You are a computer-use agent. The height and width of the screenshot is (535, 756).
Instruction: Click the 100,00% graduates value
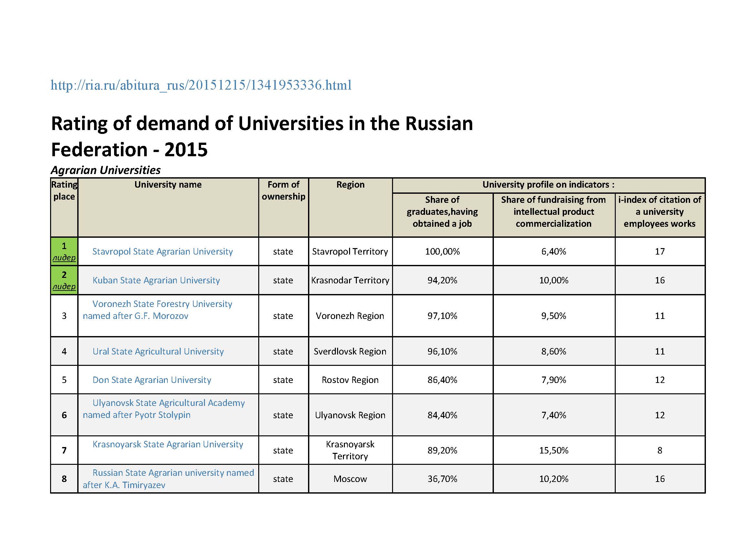click(x=442, y=251)
